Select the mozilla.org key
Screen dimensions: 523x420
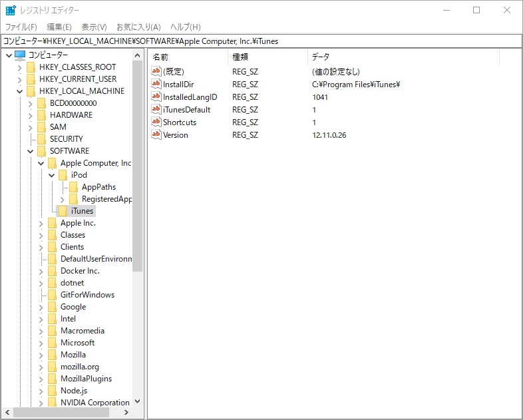pyautogui.click(x=80, y=367)
